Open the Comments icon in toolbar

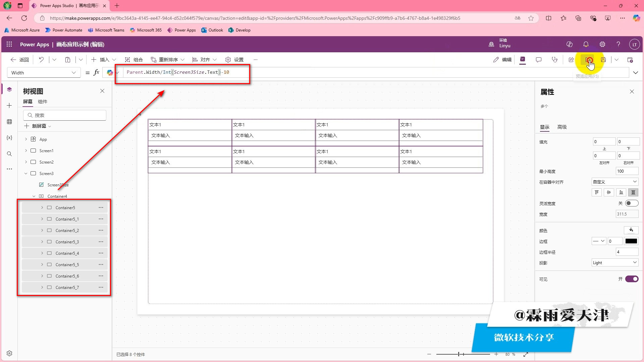(538, 60)
